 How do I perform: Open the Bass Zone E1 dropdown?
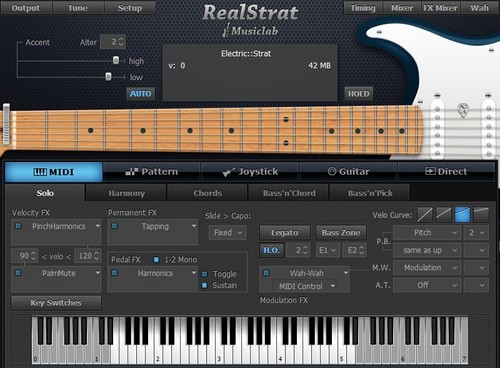[x=328, y=250]
